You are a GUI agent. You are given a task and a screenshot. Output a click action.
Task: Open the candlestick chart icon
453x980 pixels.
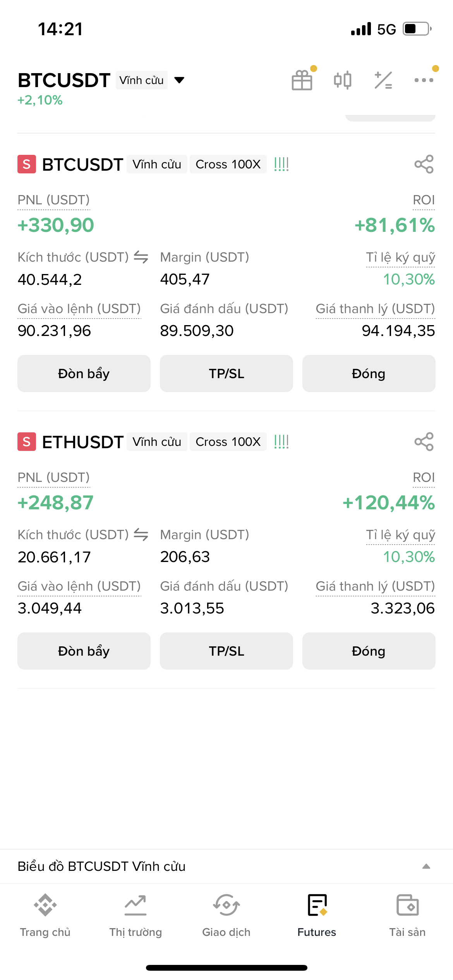pyautogui.click(x=343, y=80)
